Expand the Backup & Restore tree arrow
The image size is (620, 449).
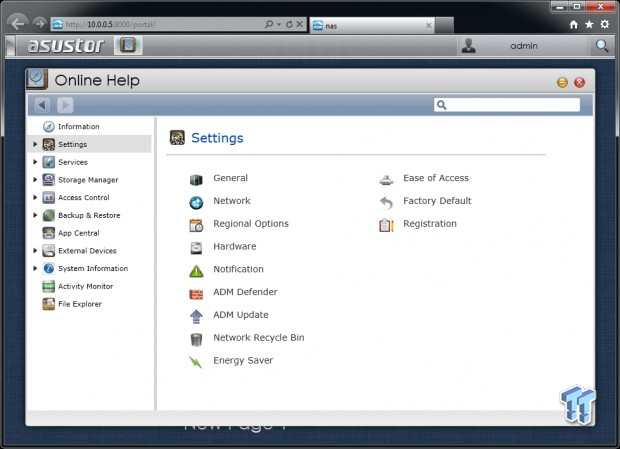(35, 215)
